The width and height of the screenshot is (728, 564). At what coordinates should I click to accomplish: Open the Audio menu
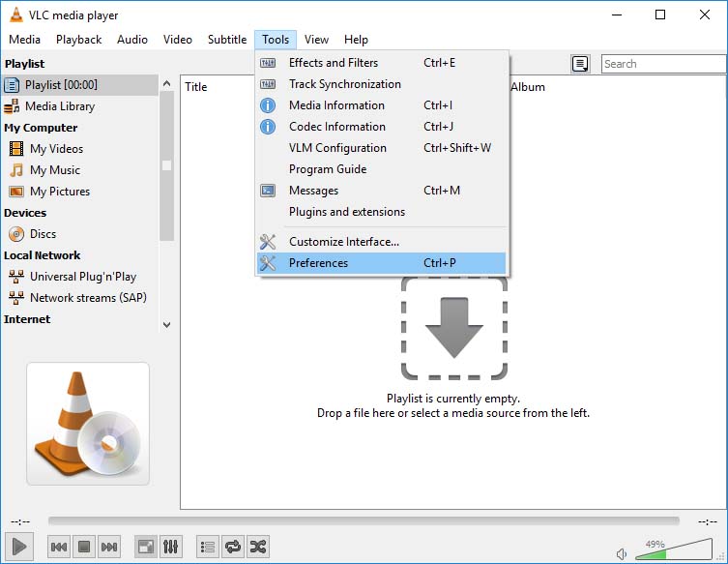132,40
